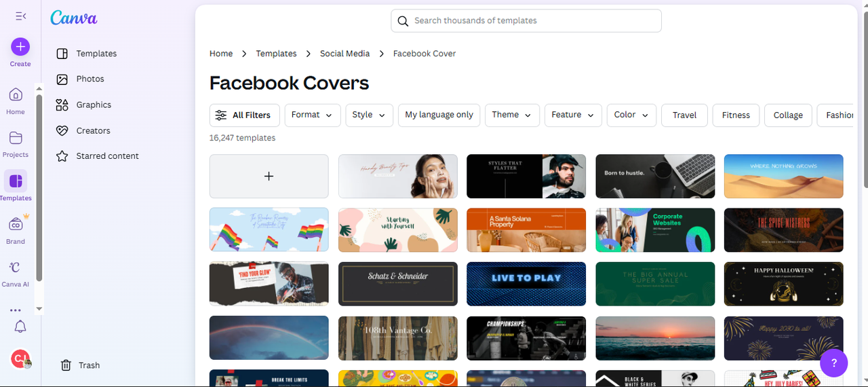
Task: Create a blank Facebook cover
Action: click(x=269, y=176)
